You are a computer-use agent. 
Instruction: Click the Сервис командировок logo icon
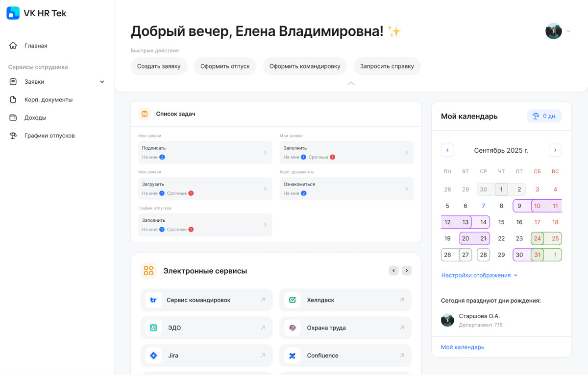[153, 300]
